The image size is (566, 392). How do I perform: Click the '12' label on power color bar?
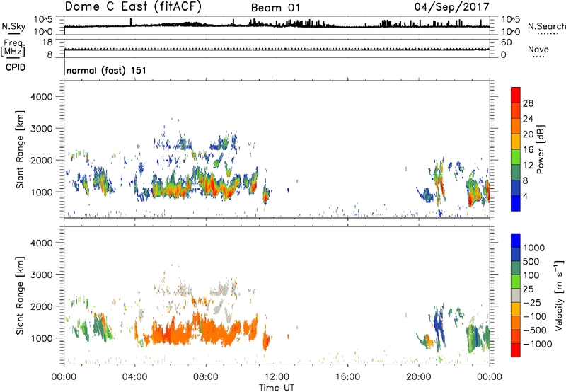click(x=528, y=166)
